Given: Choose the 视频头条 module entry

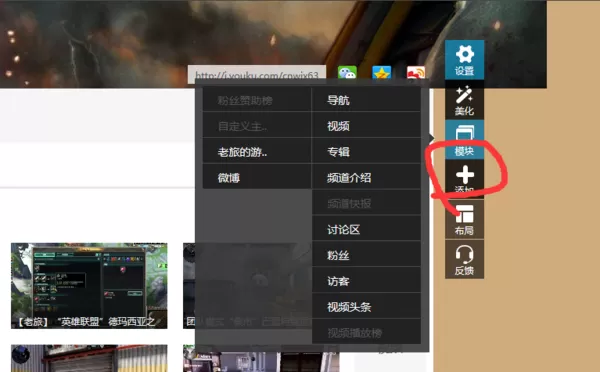Looking at the screenshot, I should pyautogui.click(x=366, y=307).
